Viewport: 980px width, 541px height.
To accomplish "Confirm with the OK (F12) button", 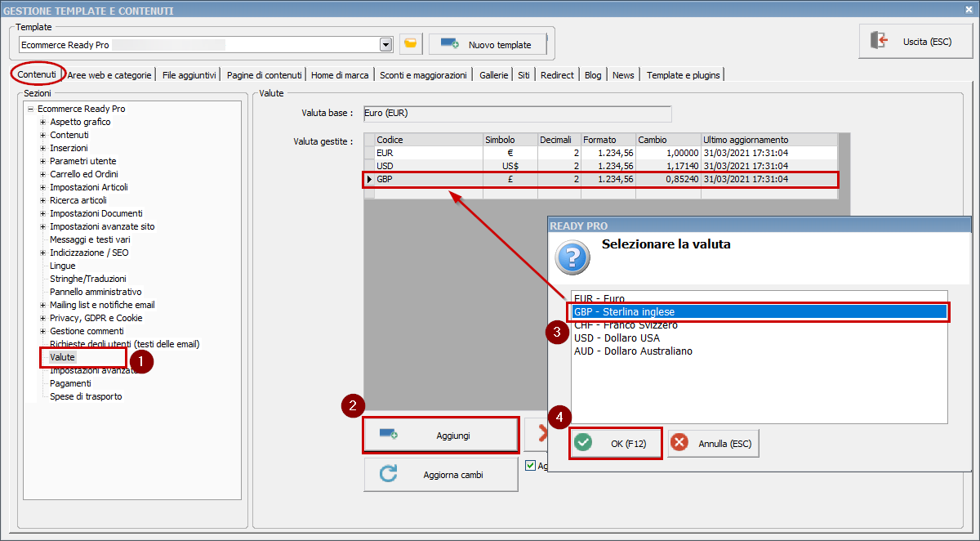I will [x=616, y=444].
